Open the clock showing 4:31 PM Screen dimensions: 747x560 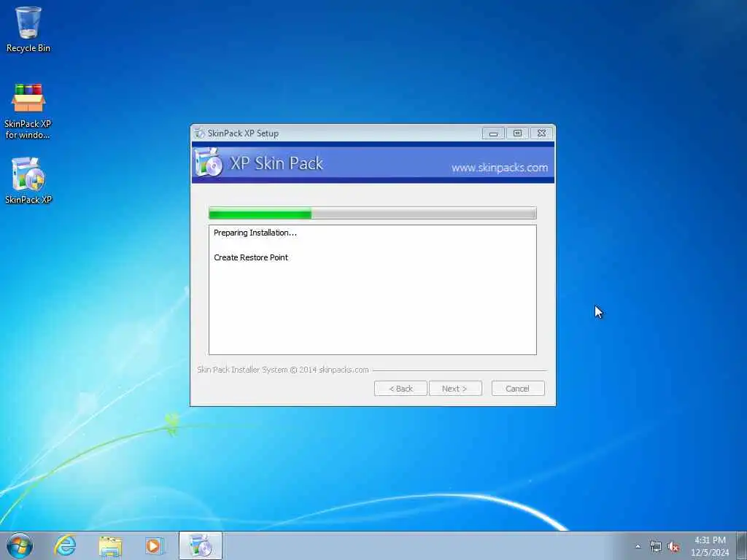(x=710, y=546)
